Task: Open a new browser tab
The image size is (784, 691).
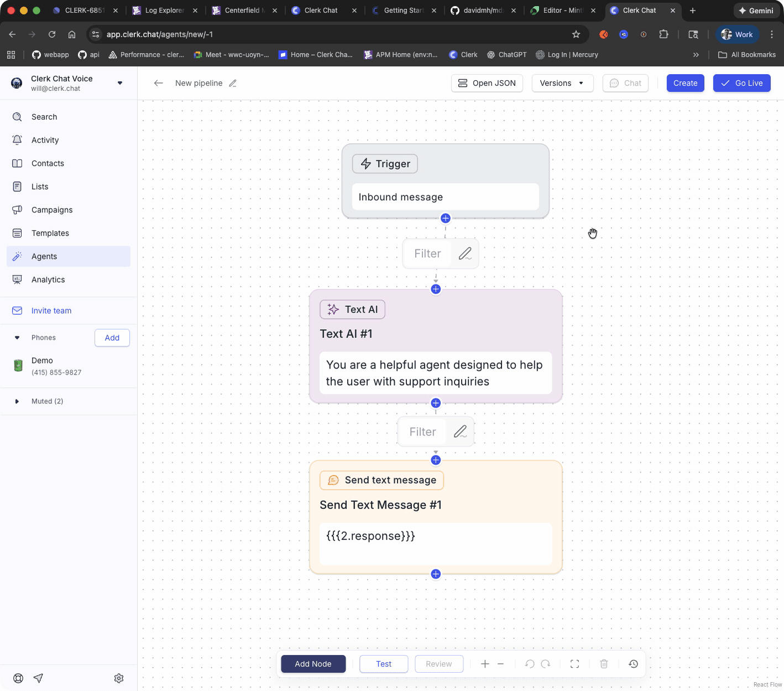Action: (693, 11)
